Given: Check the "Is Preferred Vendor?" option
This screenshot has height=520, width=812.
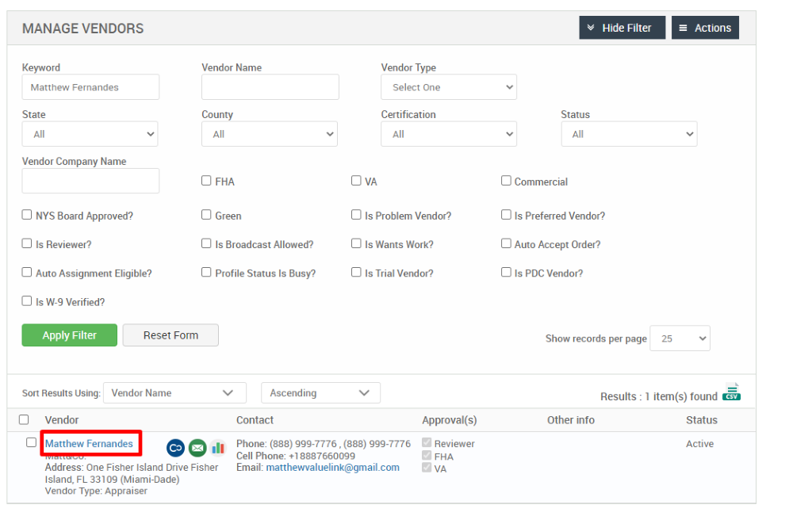Looking at the screenshot, I should point(506,215).
